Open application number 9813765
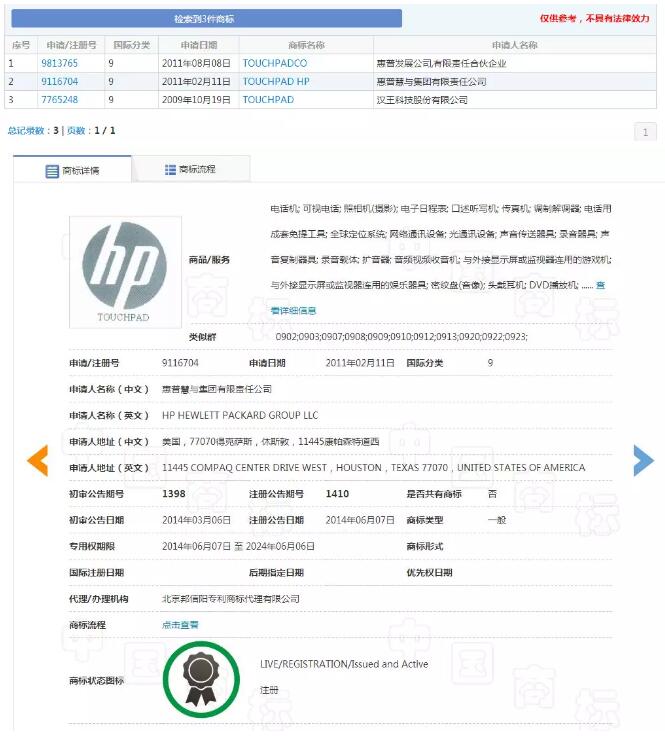The image size is (665, 736). 59,63
